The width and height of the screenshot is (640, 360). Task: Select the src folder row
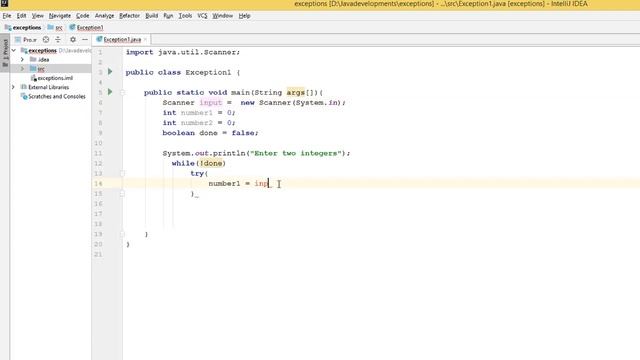click(x=51, y=69)
